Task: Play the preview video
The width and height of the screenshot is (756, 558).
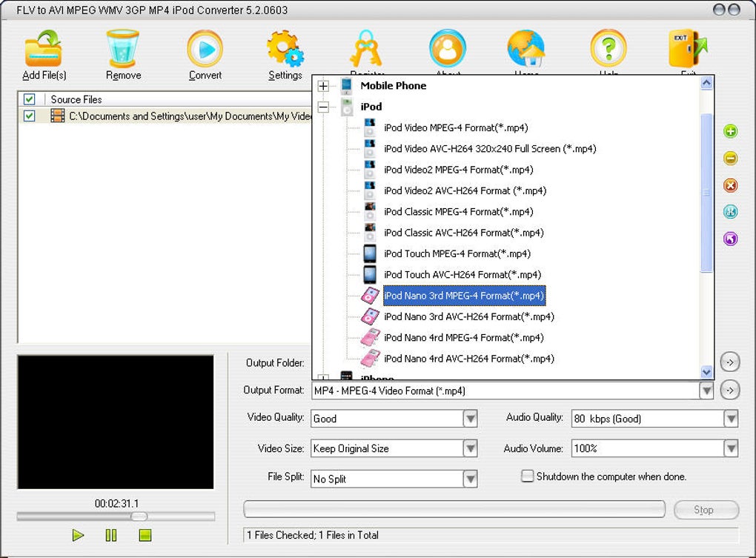Action: tap(78, 535)
